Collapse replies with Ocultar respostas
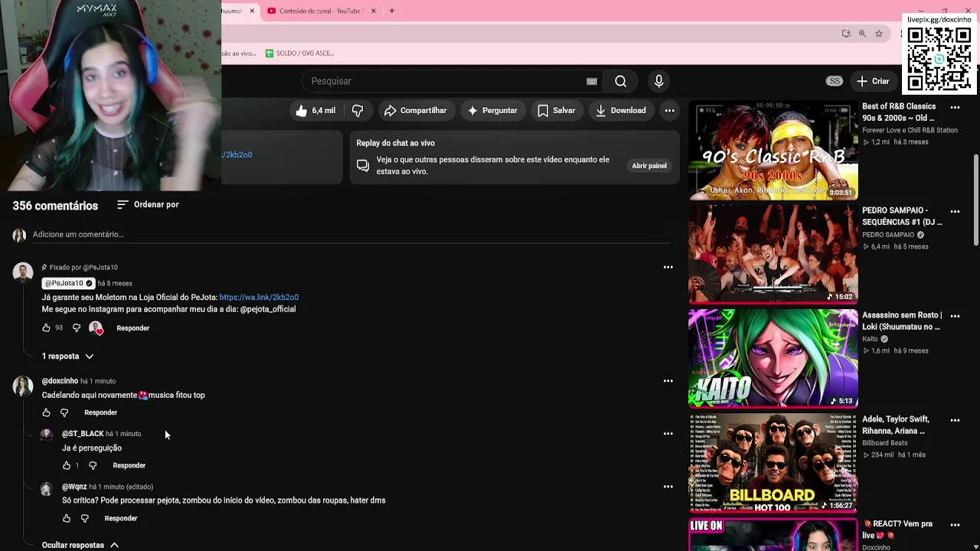Image resolution: width=980 pixels, height=551 pixels. click(x=80, y=545)
